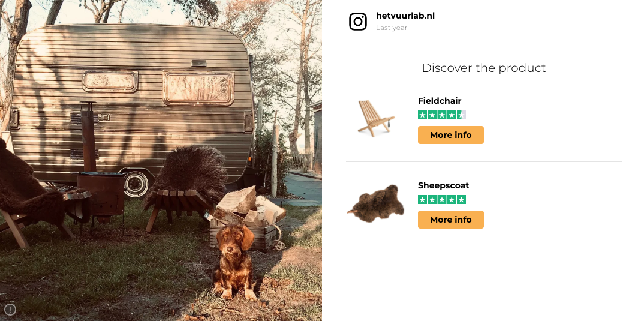Open the Sheepscoat product thumbnail
The height and width of the screenshot is (321, 644).
376,203
